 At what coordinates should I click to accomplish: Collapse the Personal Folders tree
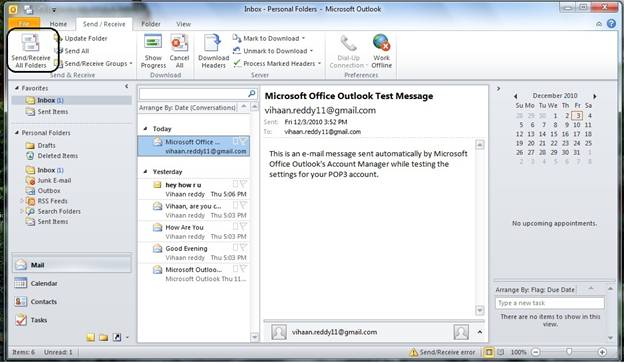[17, 133]
